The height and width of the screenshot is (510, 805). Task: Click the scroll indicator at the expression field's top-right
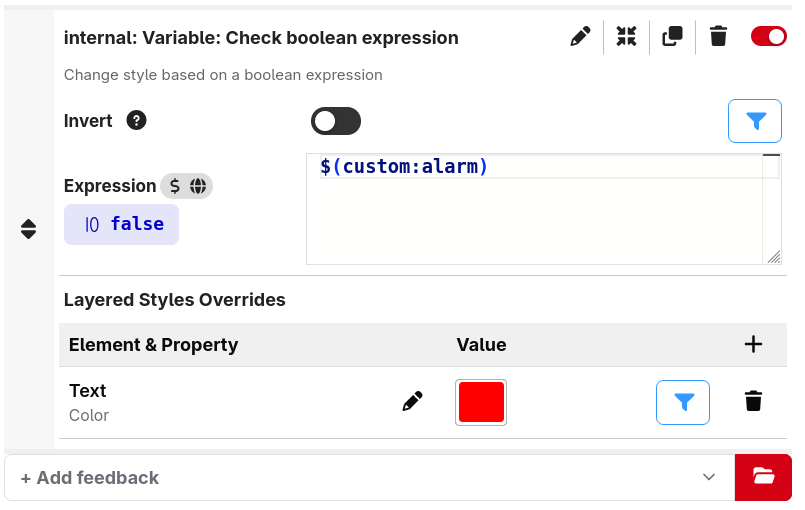(x=771, y=155)
